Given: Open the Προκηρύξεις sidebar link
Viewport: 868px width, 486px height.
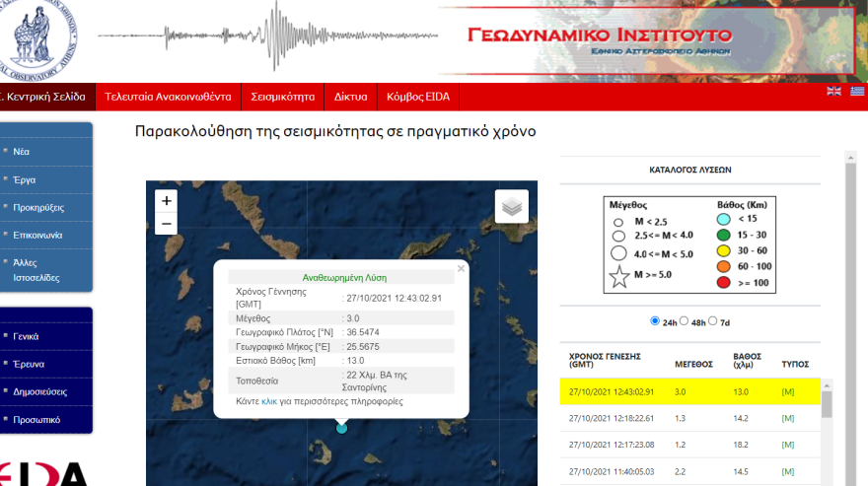Looking at the screenshot, I should (39, 208).
